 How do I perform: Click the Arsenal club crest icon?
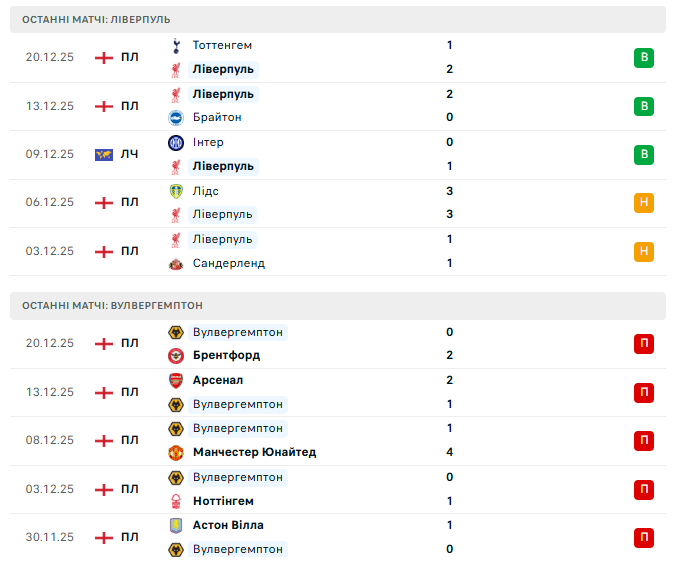tap(175, 380)
